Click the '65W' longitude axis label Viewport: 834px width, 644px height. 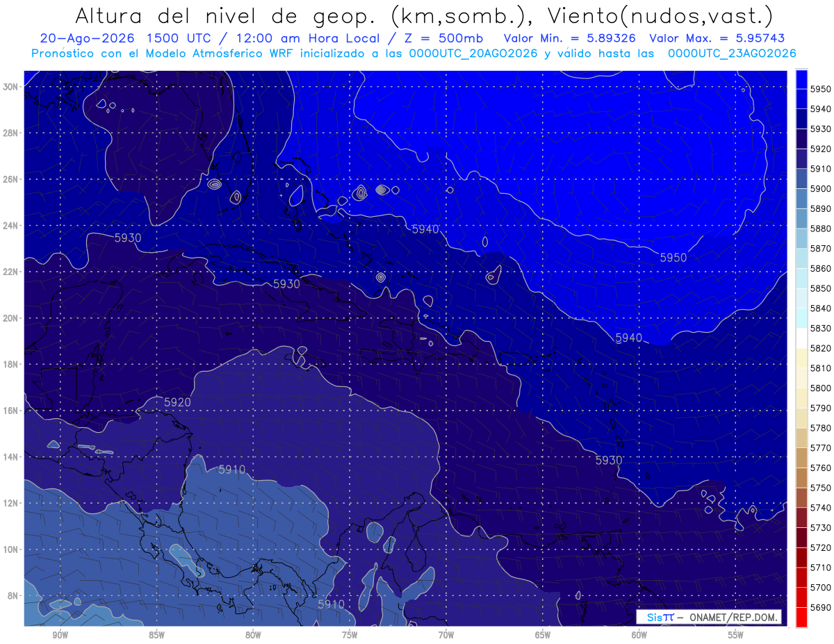pos(543,635)
